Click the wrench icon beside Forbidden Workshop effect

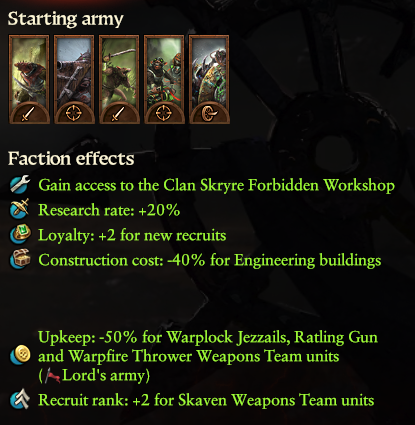(20, 184)
